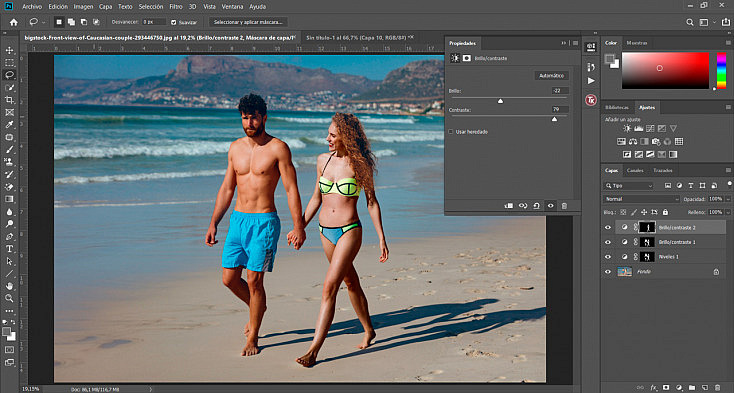The height and width of the screenshot is (393, 734).
Task: Clip adjustment to layer in Propiedades footer
Action: pos(509,205)
